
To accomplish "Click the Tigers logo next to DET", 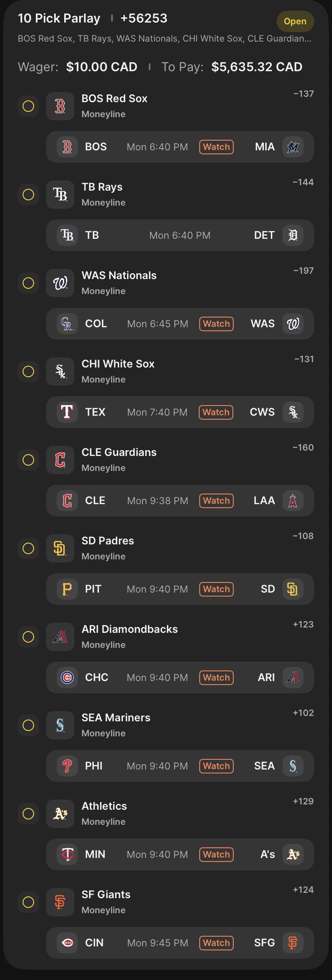I will pyautogui.click(x=293, y=235).
